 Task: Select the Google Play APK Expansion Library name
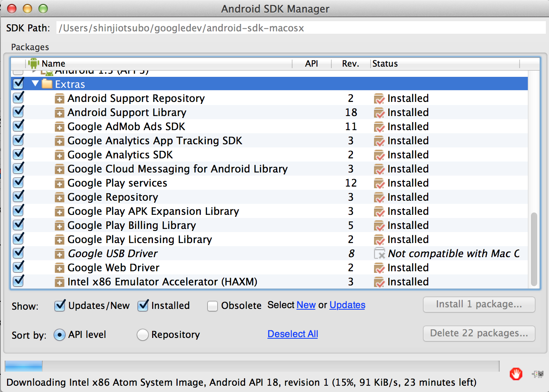point(153,211)
